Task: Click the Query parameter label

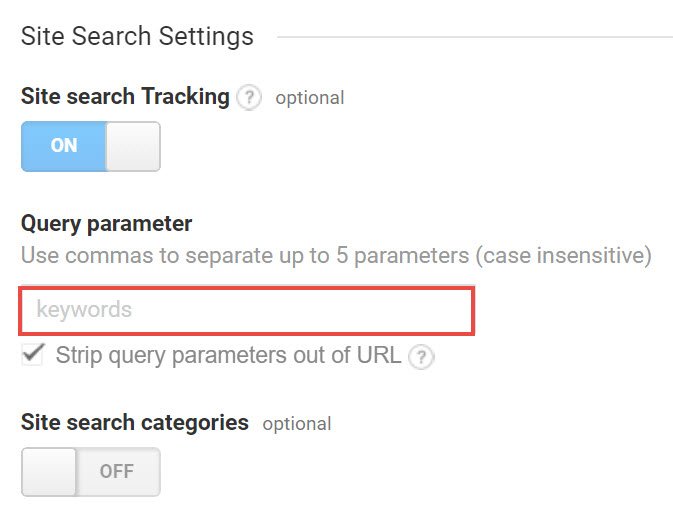Action: (106, 223)
